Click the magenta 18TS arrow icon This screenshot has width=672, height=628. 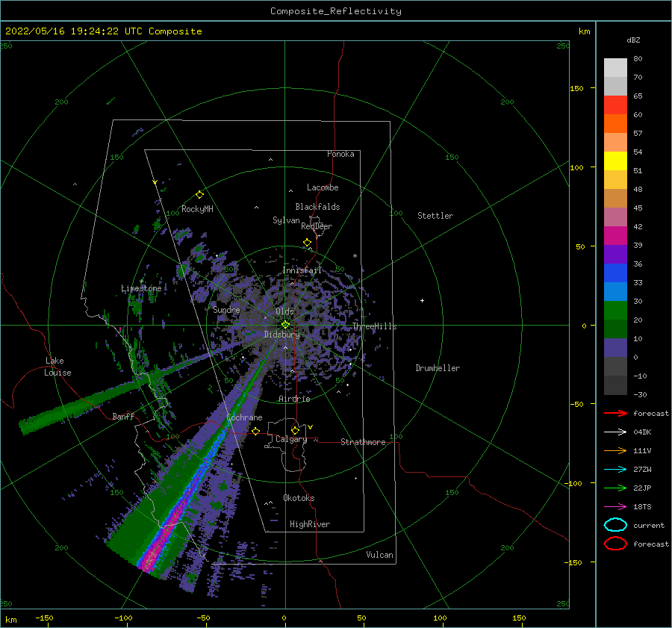coord(615,507)
